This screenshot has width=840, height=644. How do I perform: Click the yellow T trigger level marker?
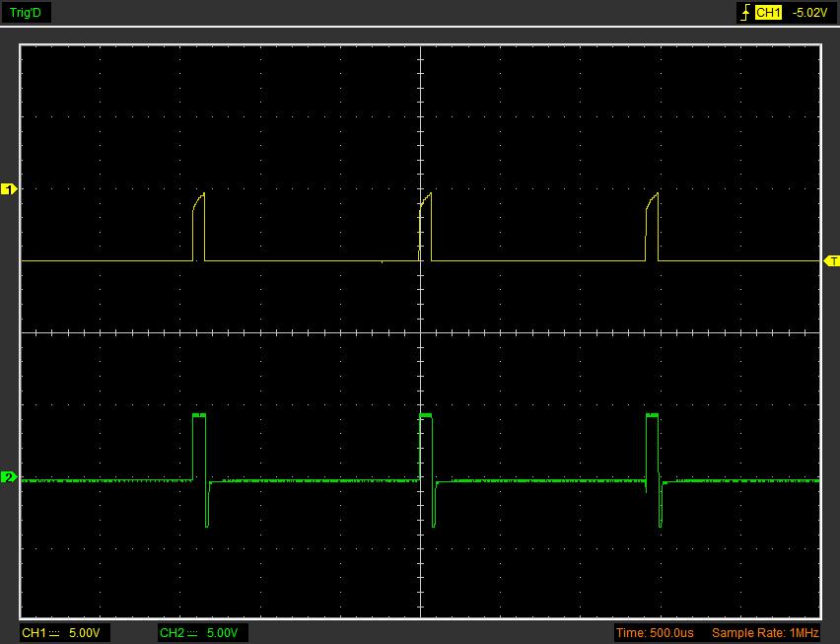[x=832, y=261]
